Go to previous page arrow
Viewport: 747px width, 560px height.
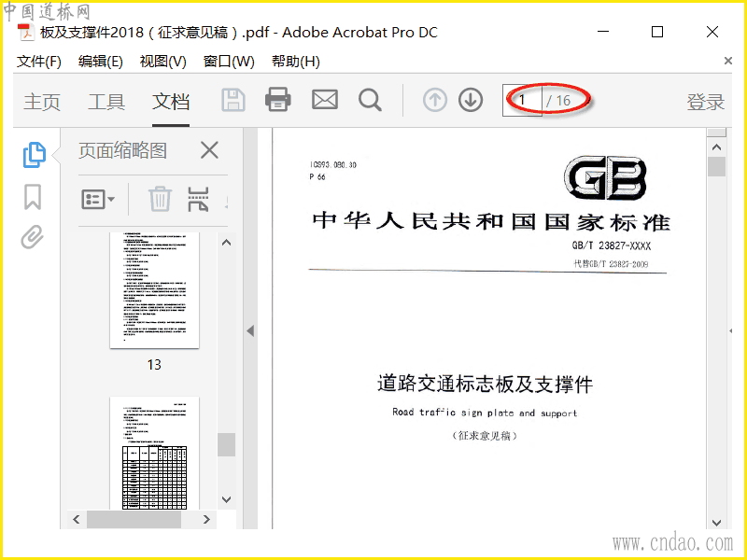tap(435, 100)
